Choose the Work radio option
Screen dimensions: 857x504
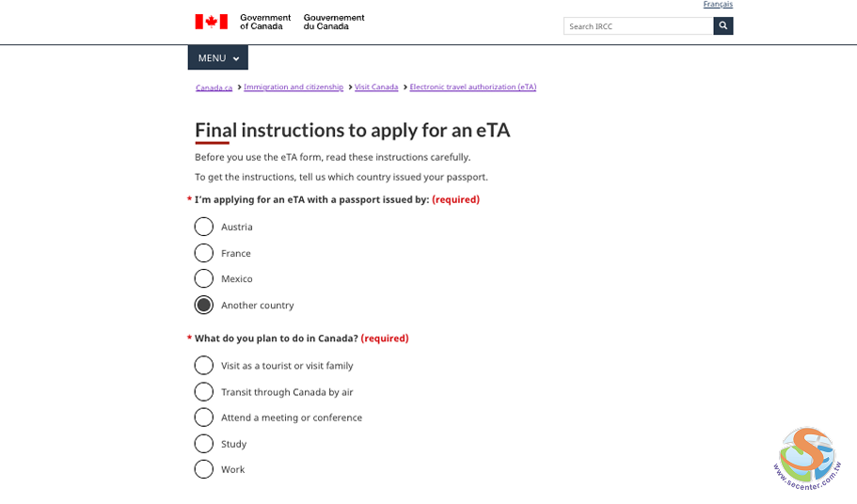pyautogui.click(x=204, y=469)
